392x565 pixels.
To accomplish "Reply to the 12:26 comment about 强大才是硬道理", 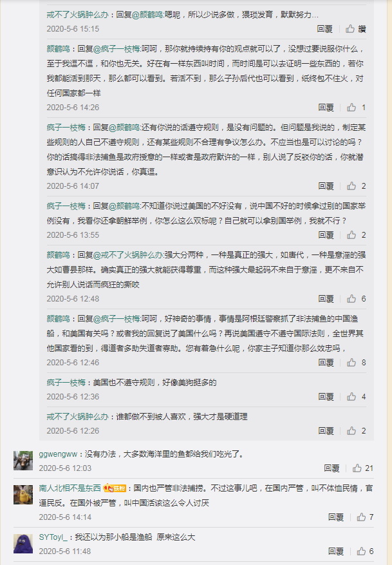I will [x=326, y=430].
